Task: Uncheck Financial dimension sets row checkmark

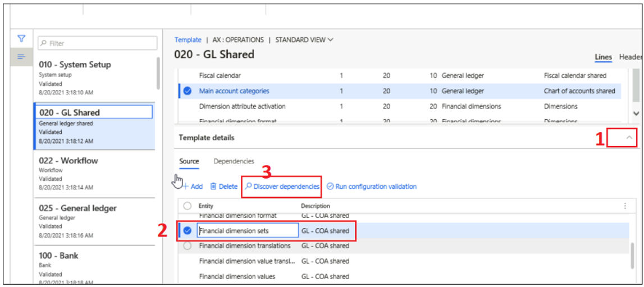Action: point(188,231)
